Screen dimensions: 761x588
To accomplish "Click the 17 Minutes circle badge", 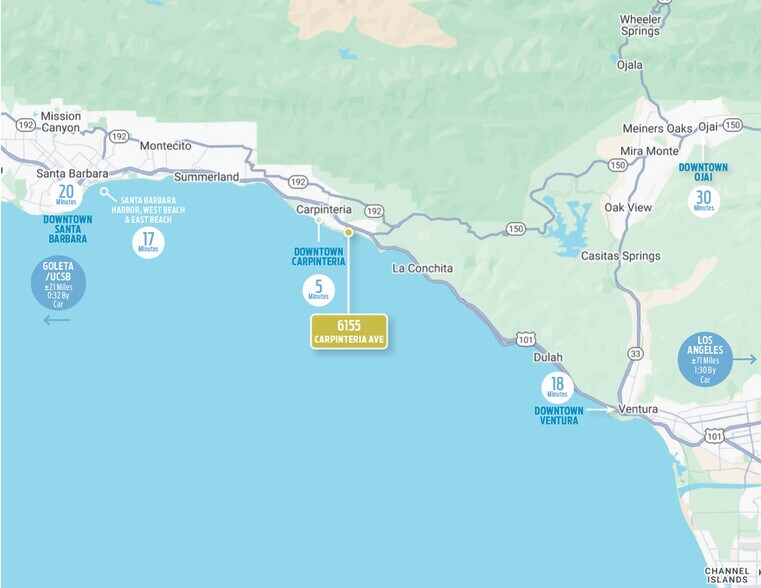I will coord(148,242).
